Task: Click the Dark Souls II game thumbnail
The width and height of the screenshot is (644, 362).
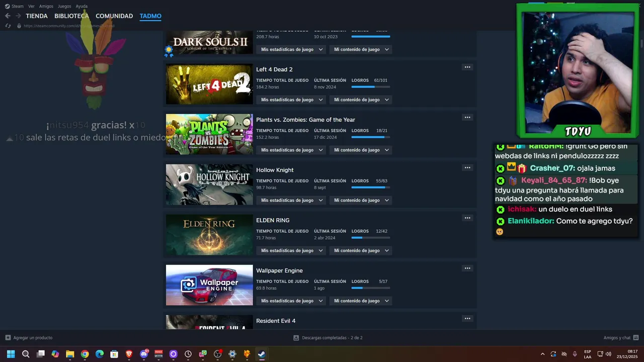Action: 209,42
